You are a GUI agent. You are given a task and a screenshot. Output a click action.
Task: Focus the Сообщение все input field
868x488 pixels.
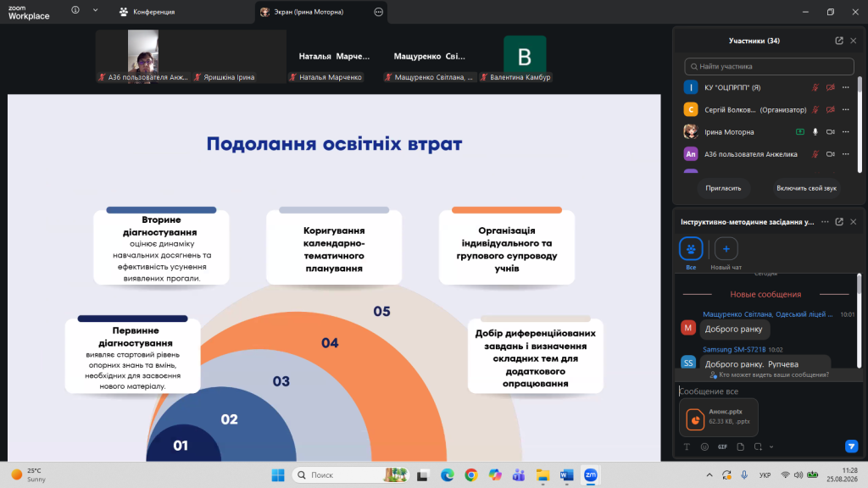(769, 391)
